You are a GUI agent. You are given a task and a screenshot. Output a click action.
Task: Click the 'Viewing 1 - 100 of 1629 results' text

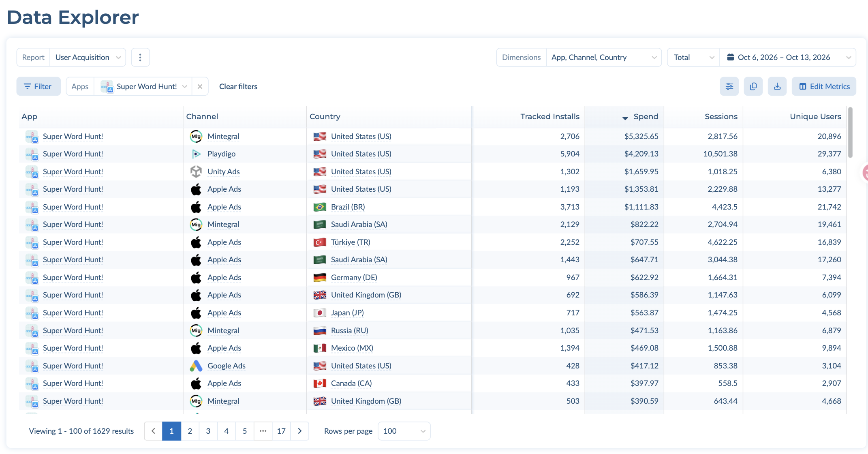[81, 431]
